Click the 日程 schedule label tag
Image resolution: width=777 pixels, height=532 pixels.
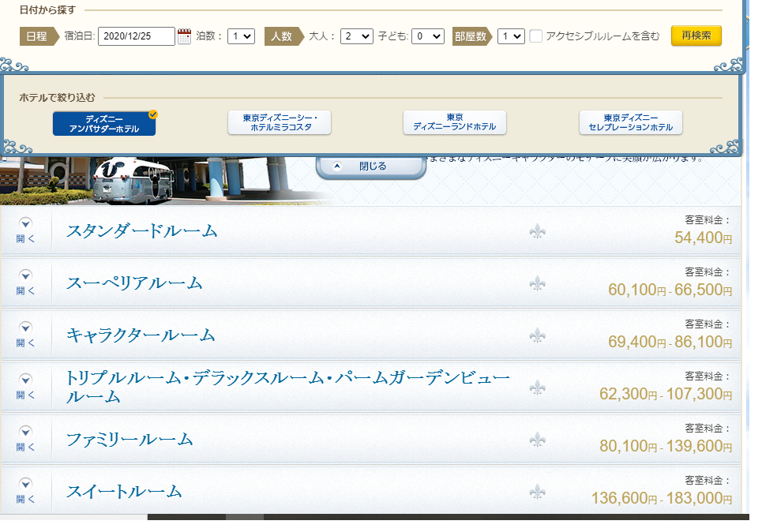pyautogui.click(x=39, y=36)
